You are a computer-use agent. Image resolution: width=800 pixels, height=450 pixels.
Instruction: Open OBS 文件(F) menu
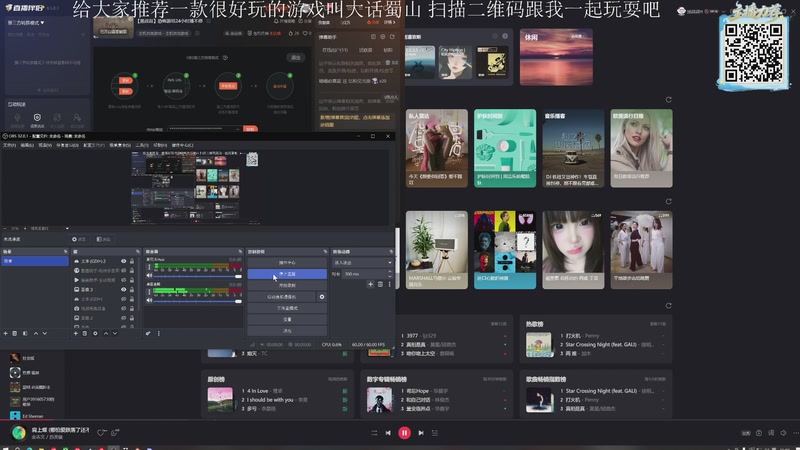click(10, 145)
